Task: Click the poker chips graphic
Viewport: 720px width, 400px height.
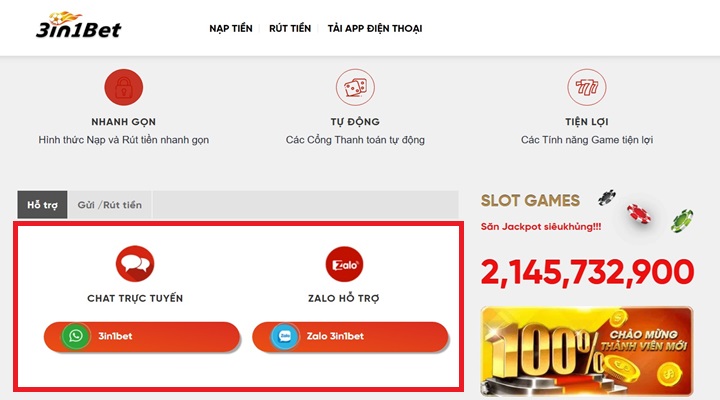Action: tap(645, 208)
